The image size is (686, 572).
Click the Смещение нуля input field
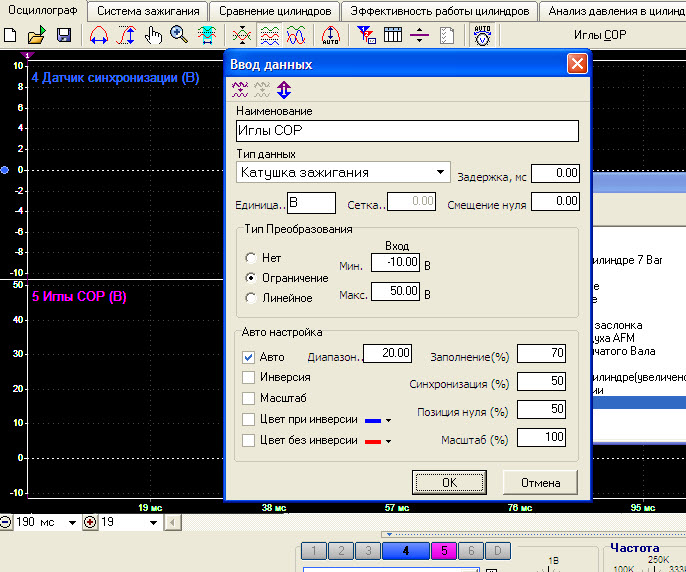click(x=555, y=201)
